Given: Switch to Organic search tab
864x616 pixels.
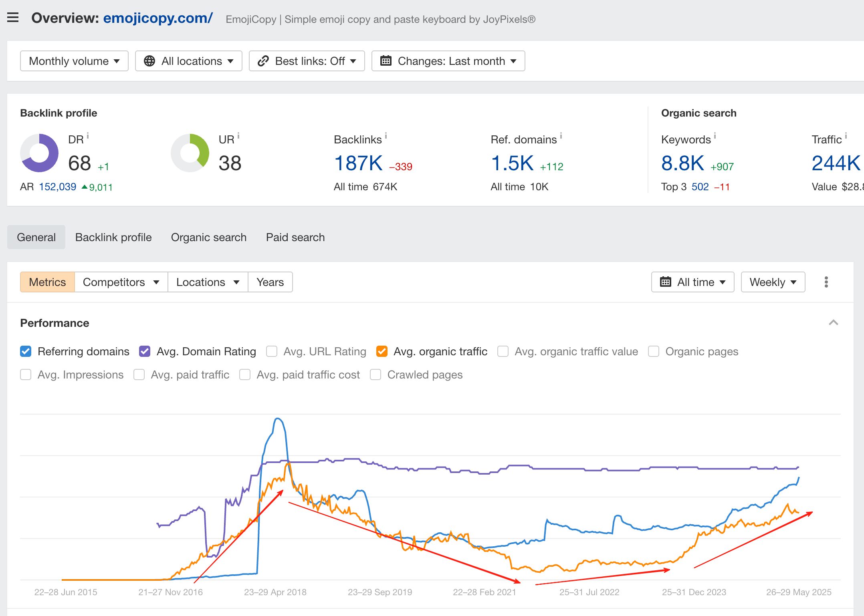Looking at the screenshot, I should click(x=209, y=237).
